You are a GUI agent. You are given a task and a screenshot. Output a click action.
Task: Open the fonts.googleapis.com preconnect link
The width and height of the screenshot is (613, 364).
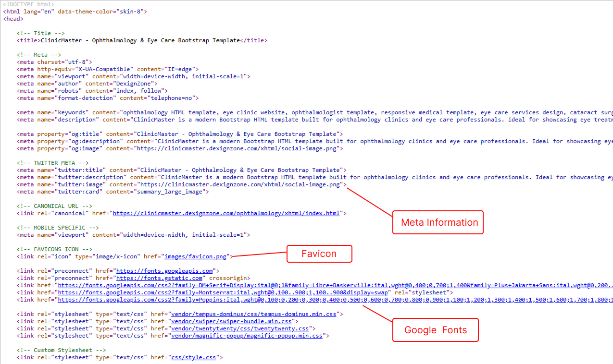(164, 271)
